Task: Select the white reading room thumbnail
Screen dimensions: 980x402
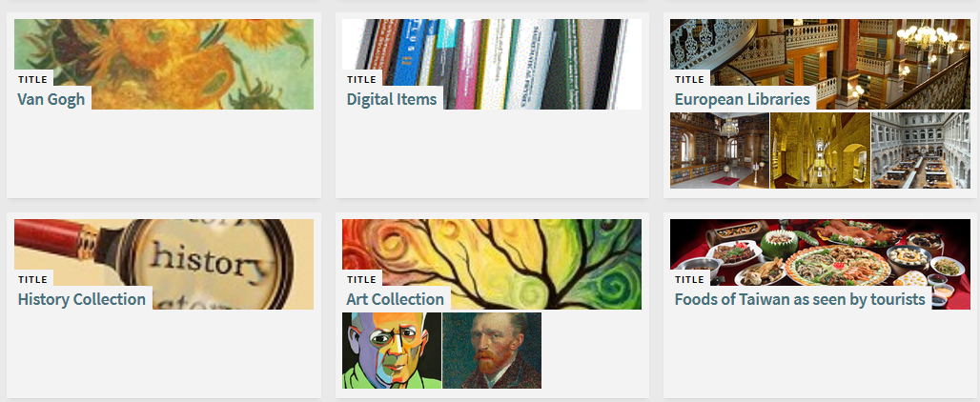Action: (x=921, y=151)
